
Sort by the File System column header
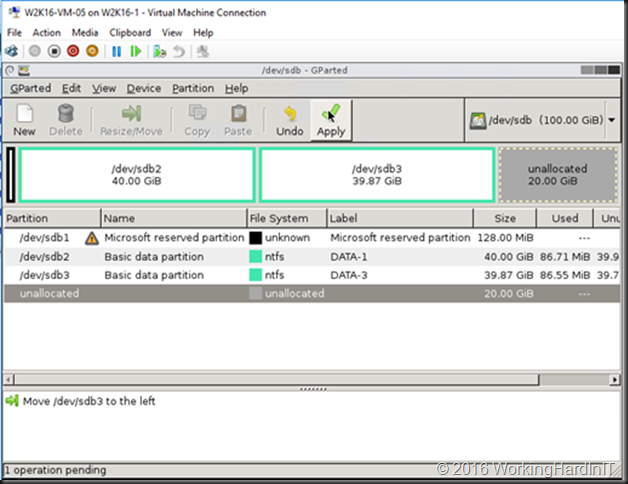[287, 218]
